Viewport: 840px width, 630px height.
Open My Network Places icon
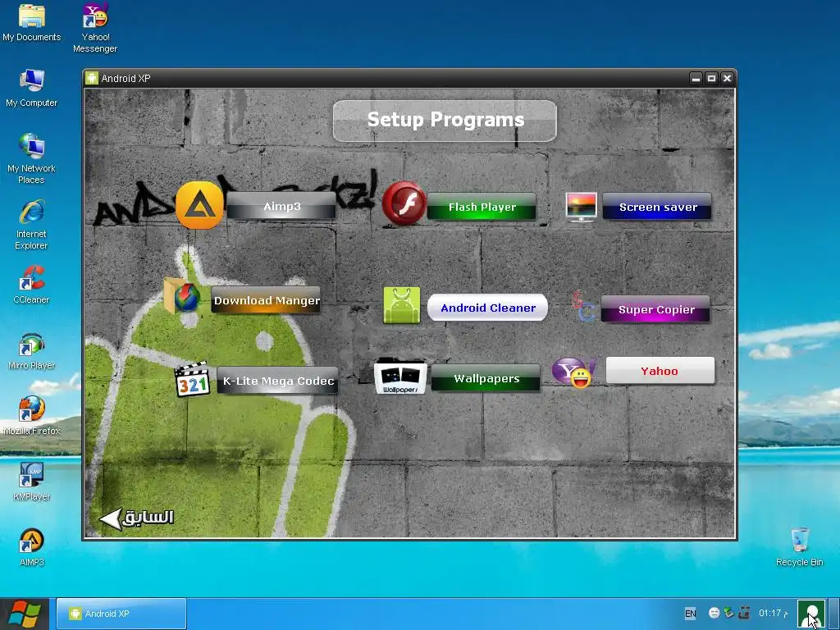(32, 159)
